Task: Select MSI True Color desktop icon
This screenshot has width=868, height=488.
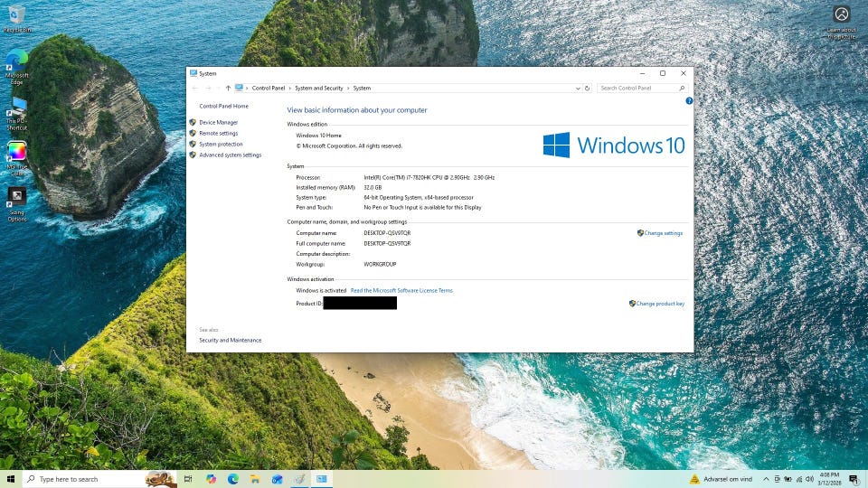Action: pos(16,158)
